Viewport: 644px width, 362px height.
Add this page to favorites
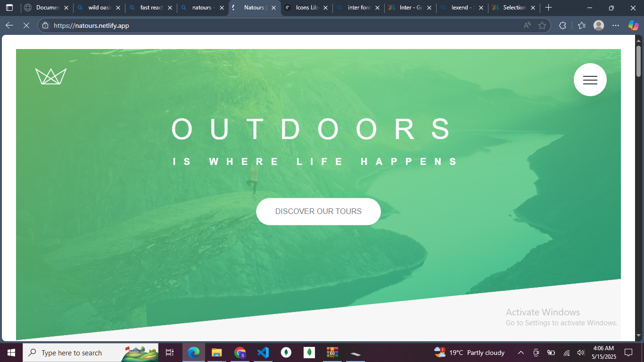(x=542, y=25)
